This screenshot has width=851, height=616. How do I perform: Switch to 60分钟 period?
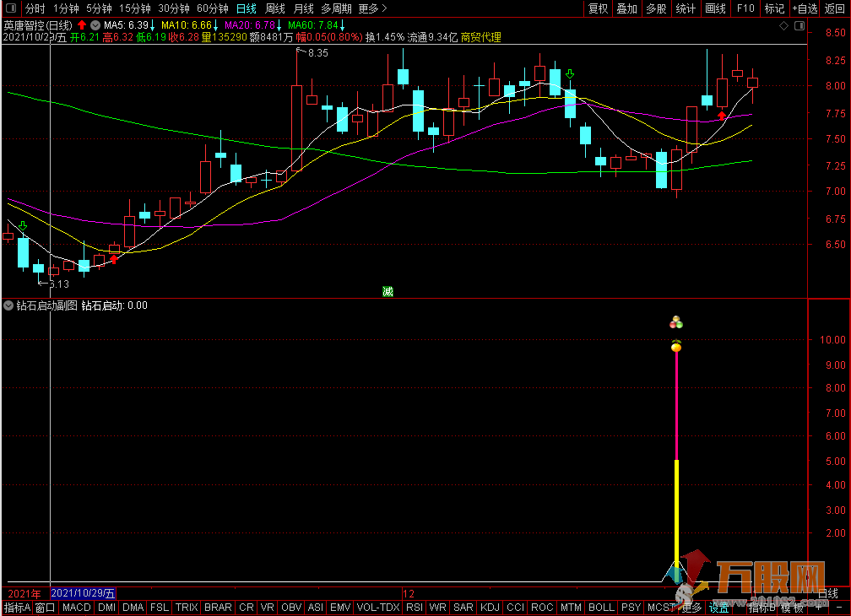click(x=212, y=8)
